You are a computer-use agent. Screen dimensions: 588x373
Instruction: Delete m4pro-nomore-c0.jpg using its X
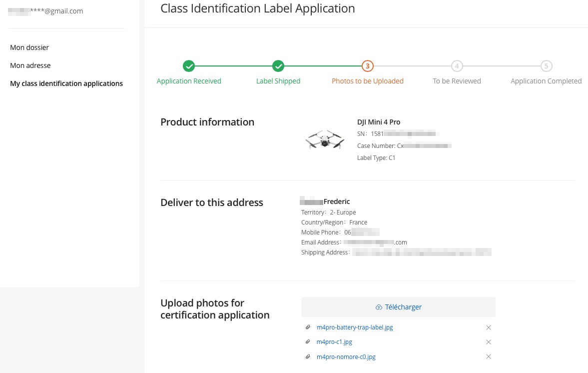click(x=488, y=356)
